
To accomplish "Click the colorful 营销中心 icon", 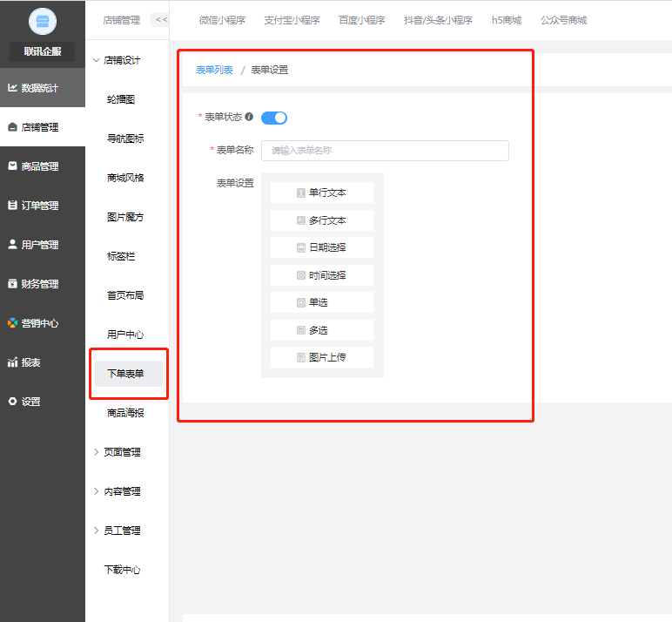I will click(12, 322).
